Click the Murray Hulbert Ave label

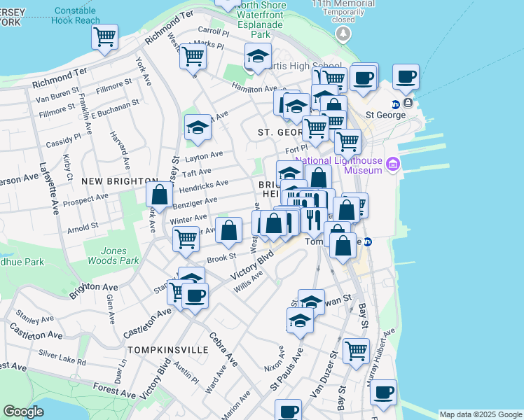click(x=381, y=357)
